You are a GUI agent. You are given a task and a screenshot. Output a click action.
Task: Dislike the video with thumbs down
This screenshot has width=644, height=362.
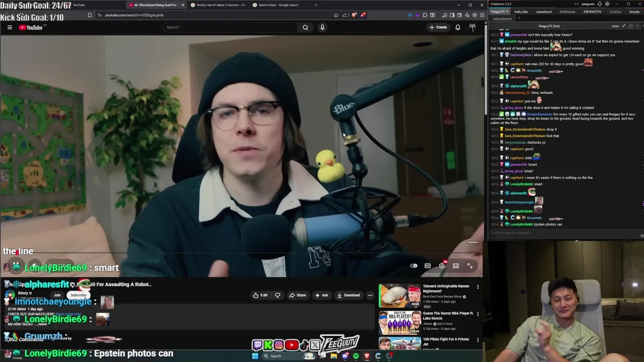[x=277, y=295]
